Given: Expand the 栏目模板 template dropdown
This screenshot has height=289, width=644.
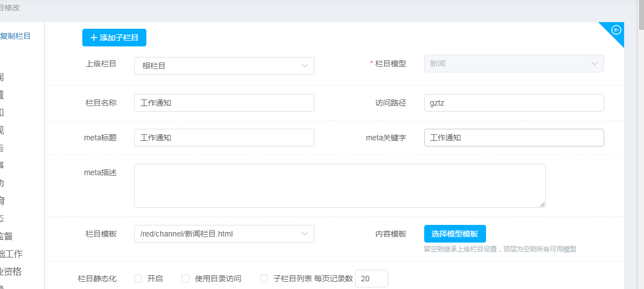Looking at the screenshot, I should coord(224,234).
